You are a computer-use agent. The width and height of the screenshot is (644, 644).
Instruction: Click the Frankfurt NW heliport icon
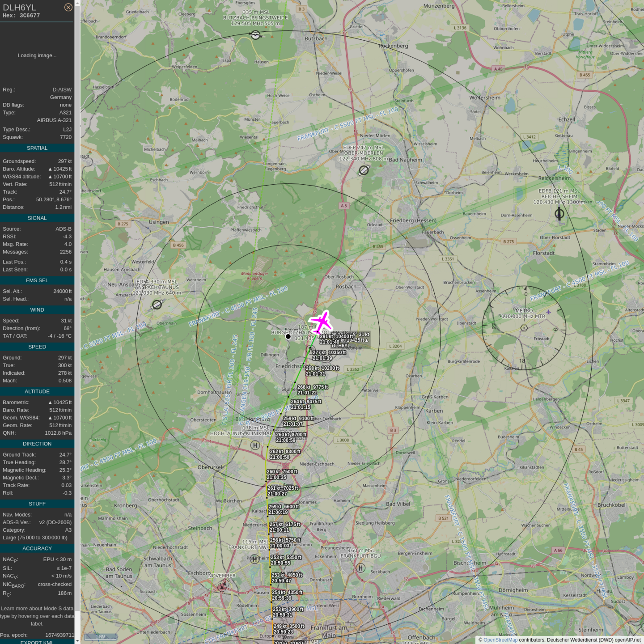(x=255, y=559)
